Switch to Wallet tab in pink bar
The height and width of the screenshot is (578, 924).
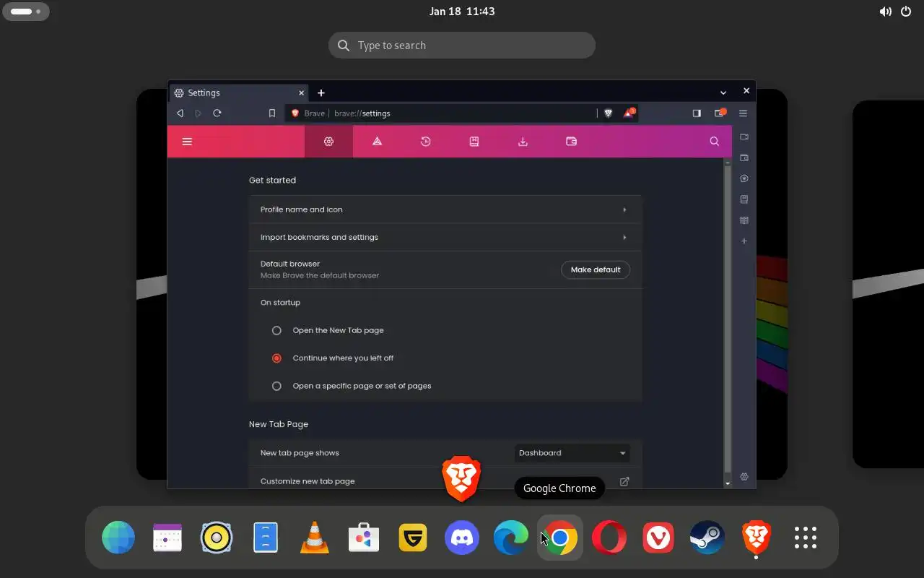click(571, 142)
